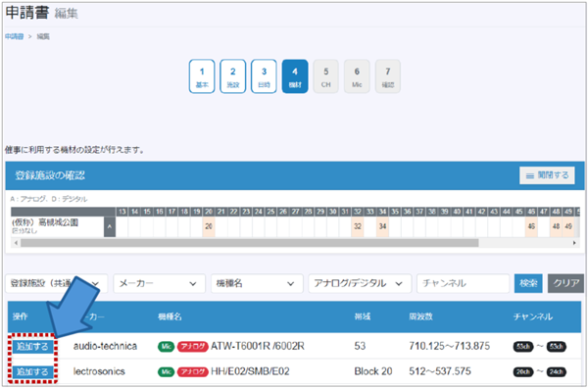Screen dimensions: 588x388
Task: Click model name HH/E02/SMB/E02
Action: (250, 371)
